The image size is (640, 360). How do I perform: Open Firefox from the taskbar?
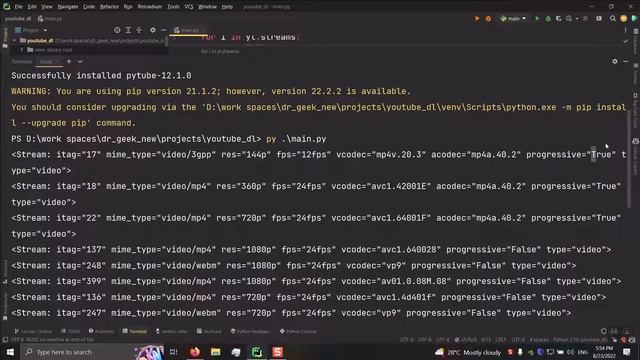195,352
